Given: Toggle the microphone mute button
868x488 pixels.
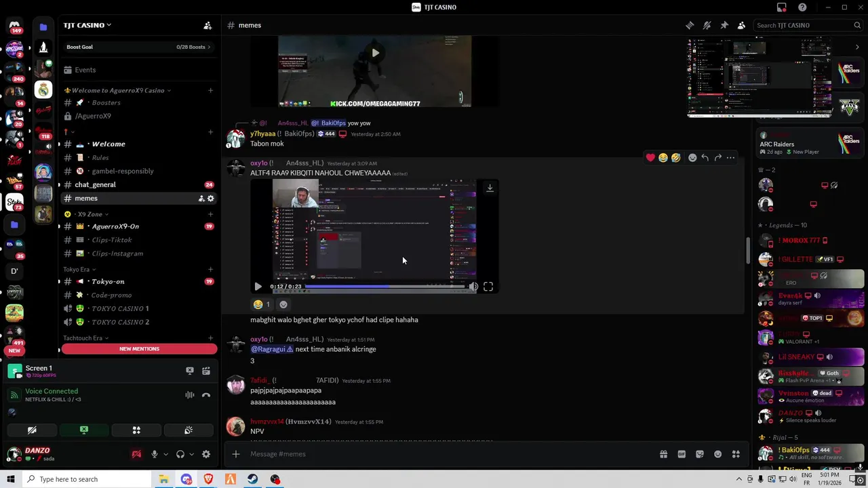Looking at the screenshot, I should [155, 454].
